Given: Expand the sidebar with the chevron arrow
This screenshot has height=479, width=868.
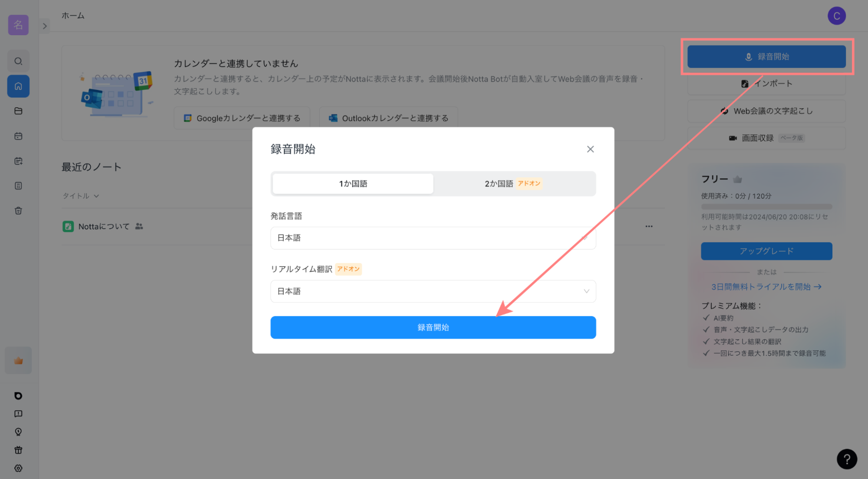Looking at the screenshot, I should click(45, 26).
